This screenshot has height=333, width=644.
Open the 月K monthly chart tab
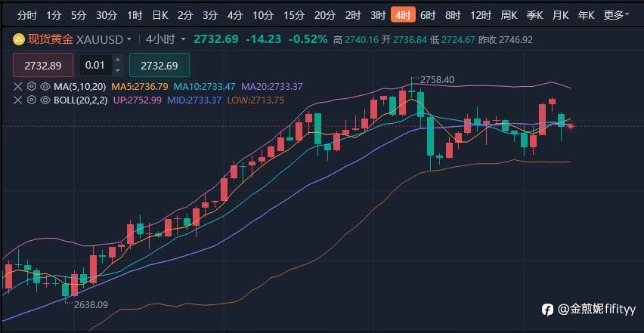click(x=560, y=16)
